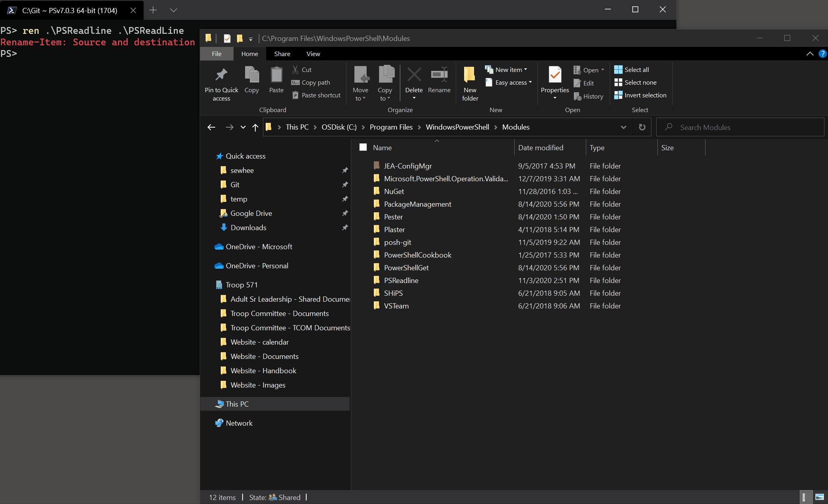Pin current folder to Quick access
Screen dimensions: 828x504
tap(221, 82)
